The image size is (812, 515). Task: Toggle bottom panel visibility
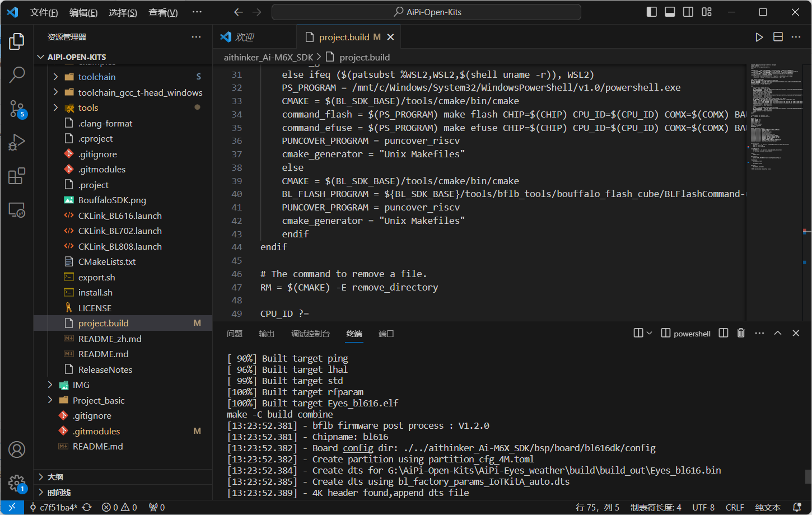(x=670, y=12)
